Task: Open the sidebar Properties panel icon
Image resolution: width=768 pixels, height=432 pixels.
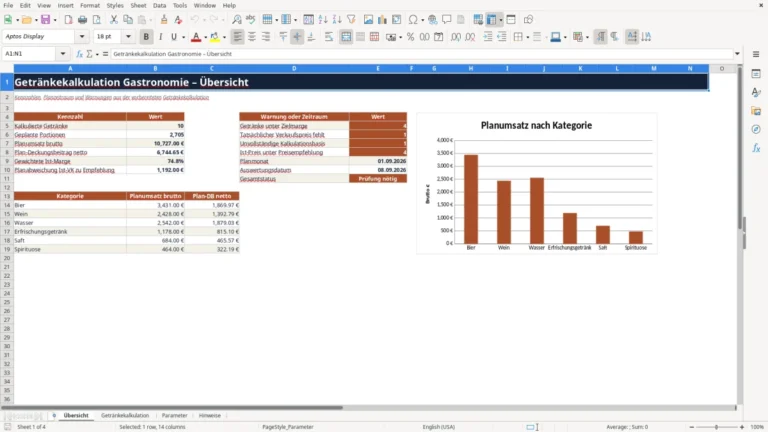Action: [756, 73]
